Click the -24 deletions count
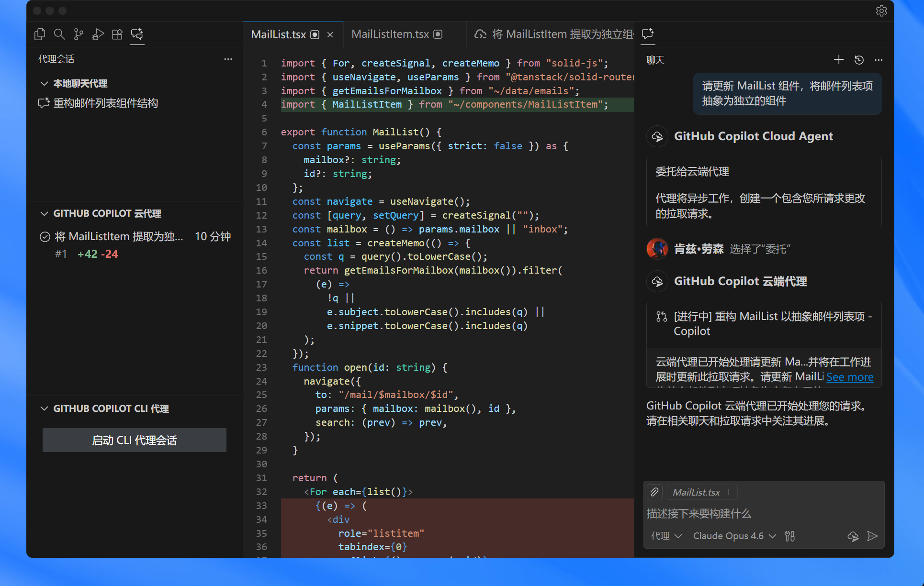The image size is (924, 586). point(110,254)
